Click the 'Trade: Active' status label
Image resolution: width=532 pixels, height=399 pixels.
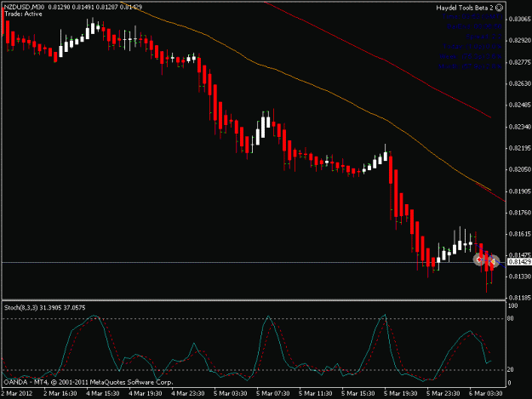(23, 14)
